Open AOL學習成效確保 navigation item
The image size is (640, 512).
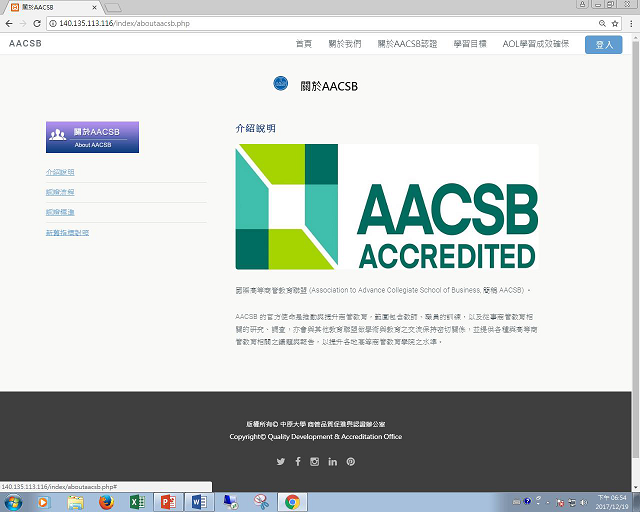(x=536, y=44)
